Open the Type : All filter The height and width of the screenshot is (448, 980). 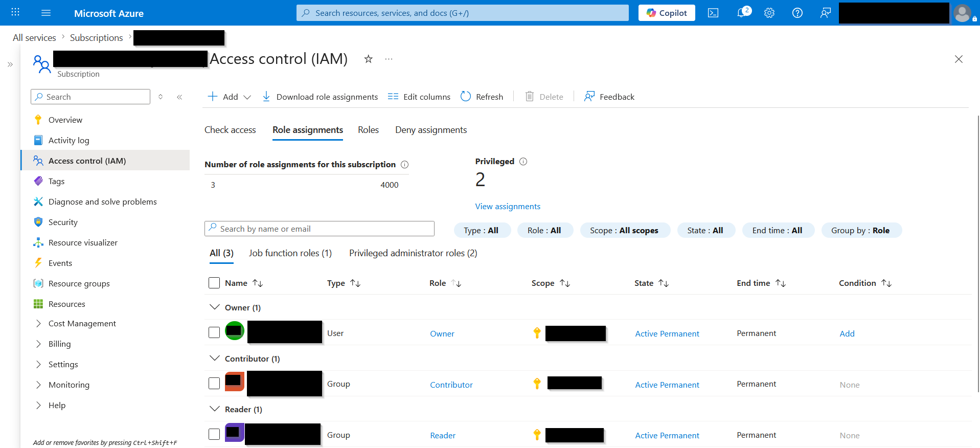pyautogui.click(x=482, y=230)
